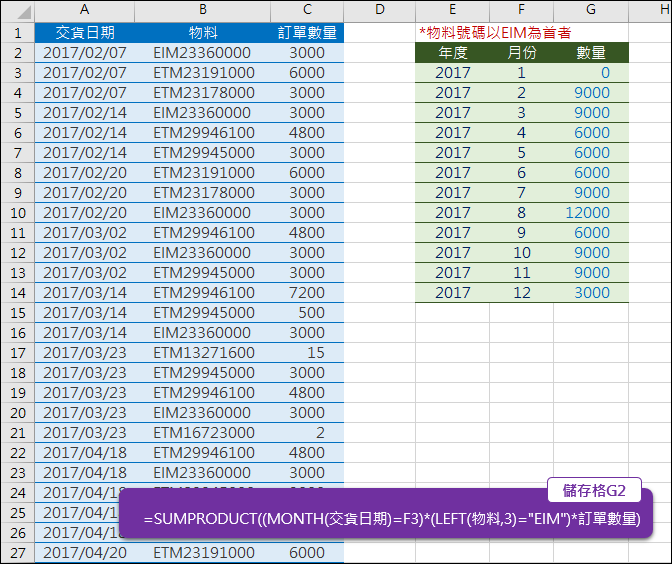The image size is (672, 564).
Task: Select cell B21 ETM16723000
Action: [x=203, y=433]
